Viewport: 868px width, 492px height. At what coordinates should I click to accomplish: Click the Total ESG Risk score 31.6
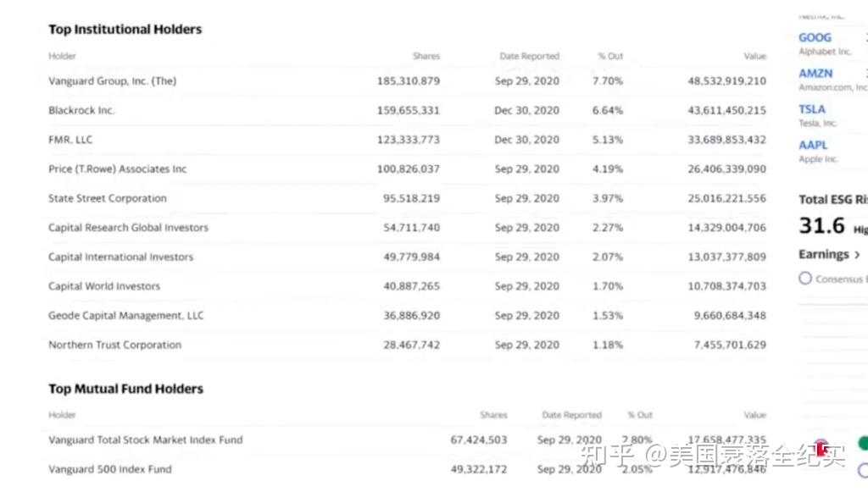pyautogui.click(x=821, y=225)
